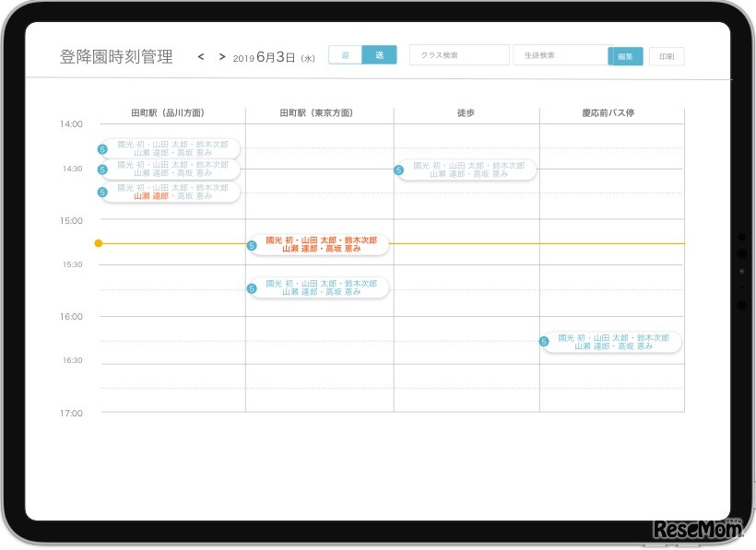Click the "5" badge on the 16:15 慶応前バス停 entry
This screenshot has width=756, height=550.
point(545,341)
